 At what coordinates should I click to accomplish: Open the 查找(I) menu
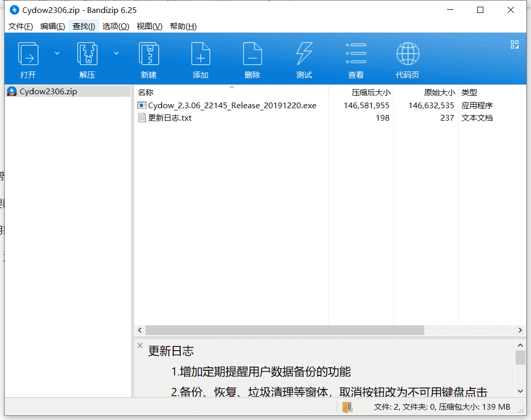[83, 26]
